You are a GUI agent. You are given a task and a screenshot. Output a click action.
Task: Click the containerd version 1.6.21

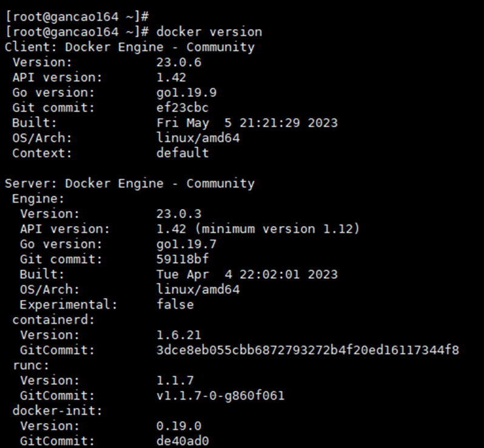[179, 335]
